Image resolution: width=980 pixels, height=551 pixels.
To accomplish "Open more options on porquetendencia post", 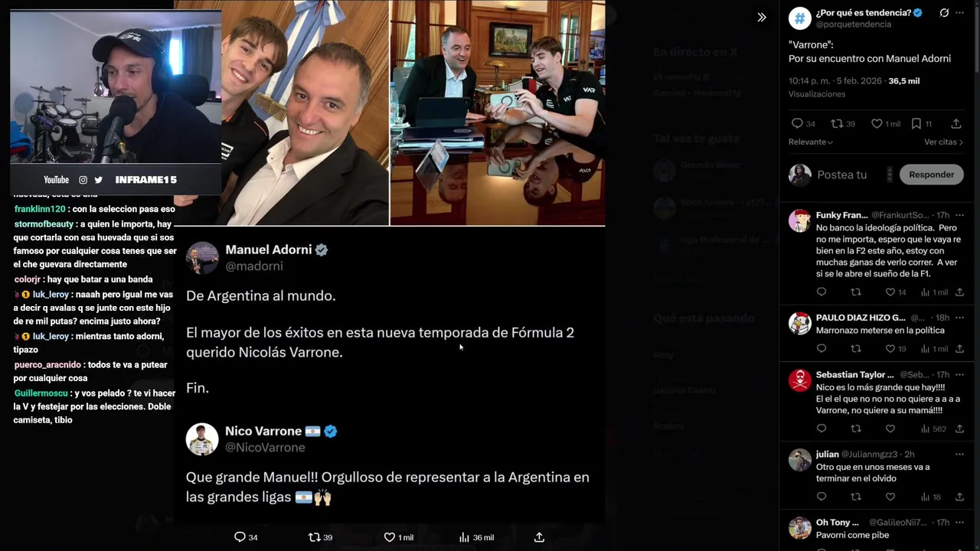I will pyautogui.click(x=962, y=13).
